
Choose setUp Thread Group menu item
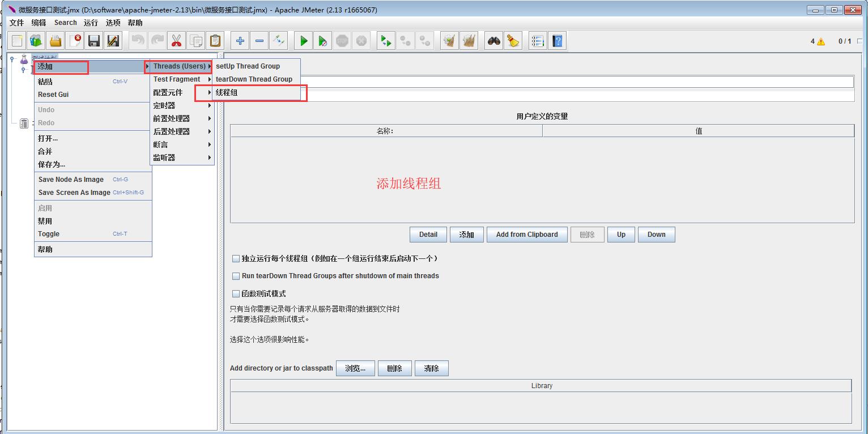point(256,66)
